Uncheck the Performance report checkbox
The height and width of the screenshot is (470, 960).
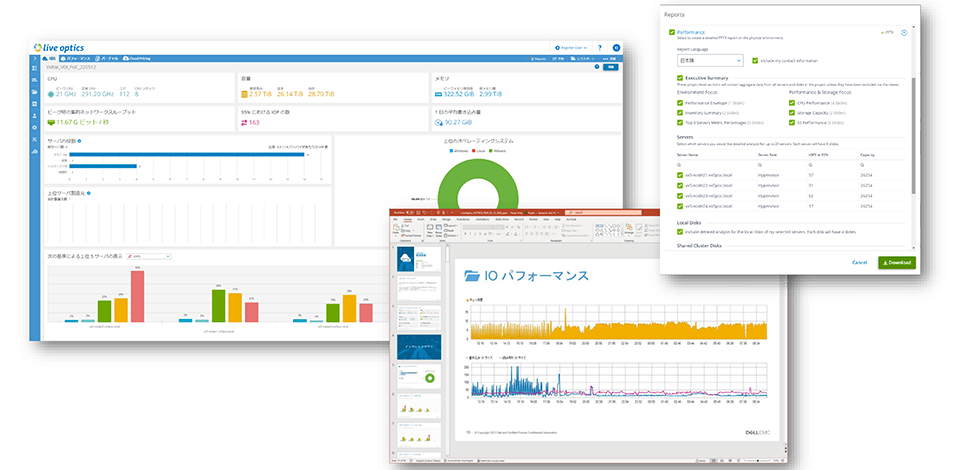672,32
